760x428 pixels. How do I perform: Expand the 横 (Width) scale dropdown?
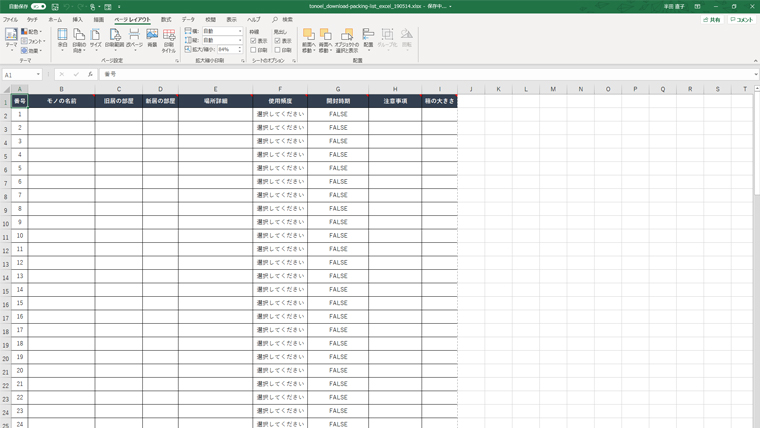point(239,32)
